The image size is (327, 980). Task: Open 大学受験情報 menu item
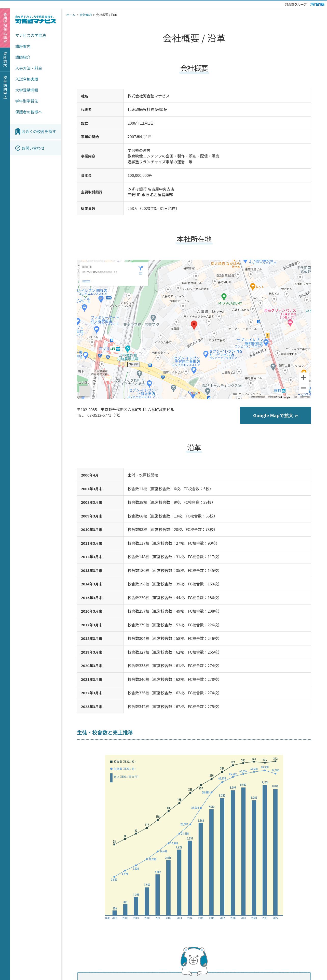click(x=27, y=90)
